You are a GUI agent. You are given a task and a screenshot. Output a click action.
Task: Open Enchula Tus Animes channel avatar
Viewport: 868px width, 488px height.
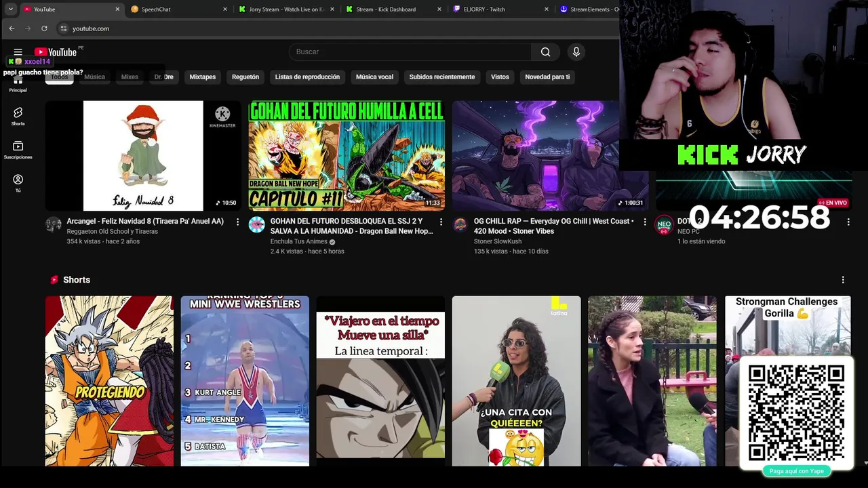click(x=256, y=225)
